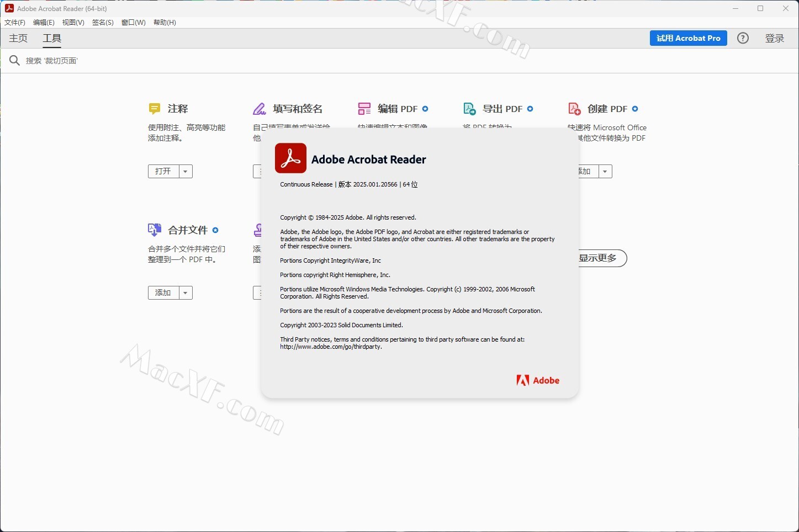Image resolution: width=799 pixels, height=532 pixels.
Task: Click the adobe.com/go/thirdparty URL
Action: (x=331, y=347)
